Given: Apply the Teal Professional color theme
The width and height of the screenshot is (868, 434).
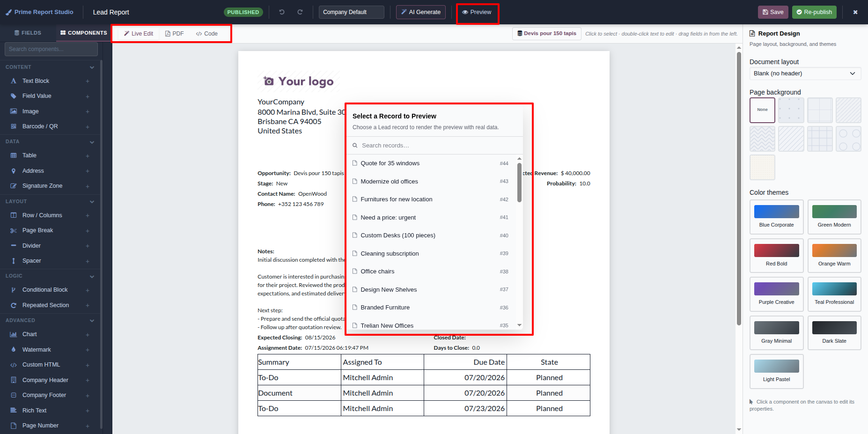Looking at the screenshot, I should pos(834,294).
